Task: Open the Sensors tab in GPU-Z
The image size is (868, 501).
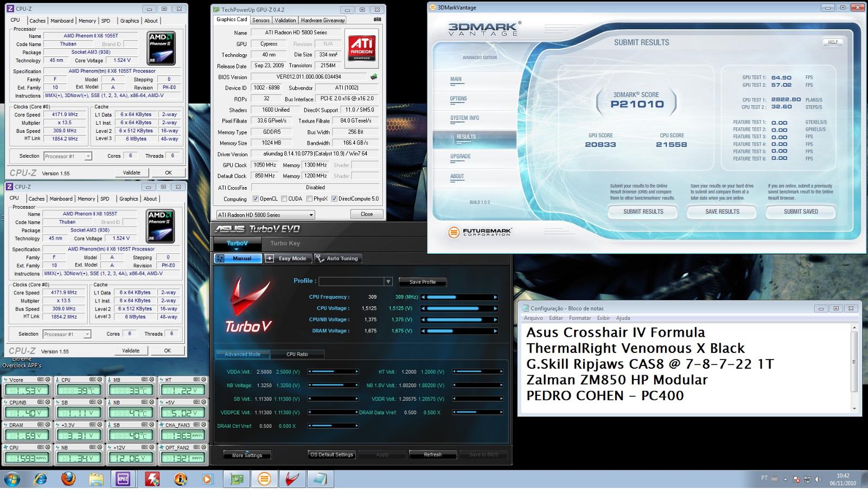Action: point(261,20)
